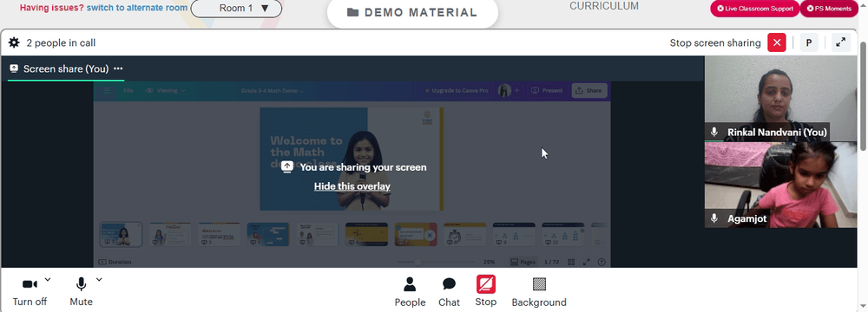Click Duration button in Canva footer
The height and width of the screenshot is (312, 868).
[115, 263]
